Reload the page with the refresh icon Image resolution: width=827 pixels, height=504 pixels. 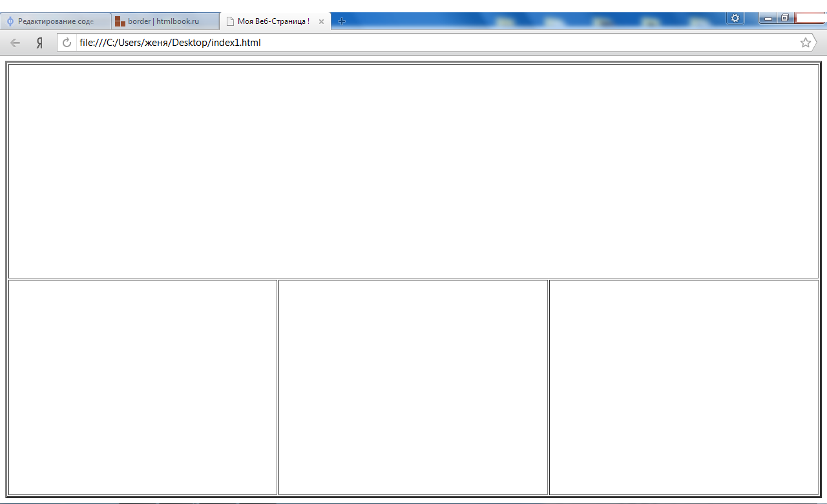click(67, 43)
